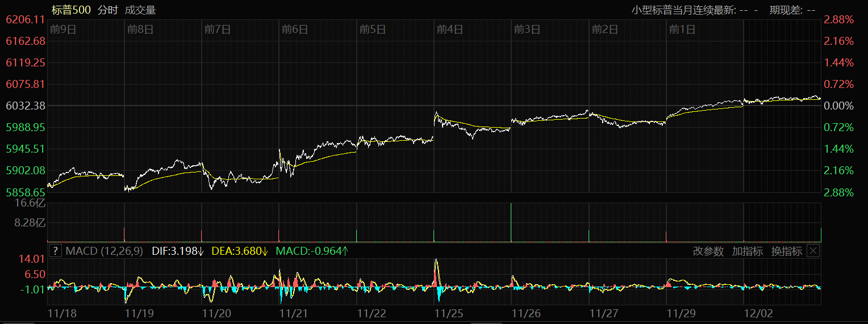
Task: Select the 标普500 title label
Action: (71, 10)
